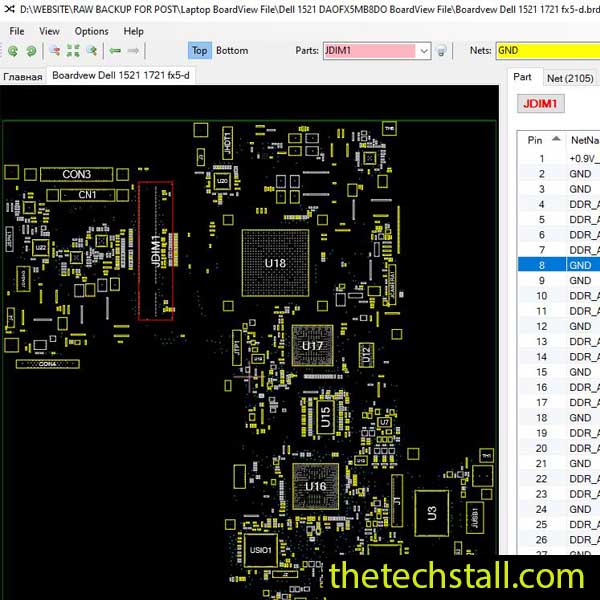Click the app icon in the title bar
The width and height of the screenshot is (600, 600).
click(9, 9)
